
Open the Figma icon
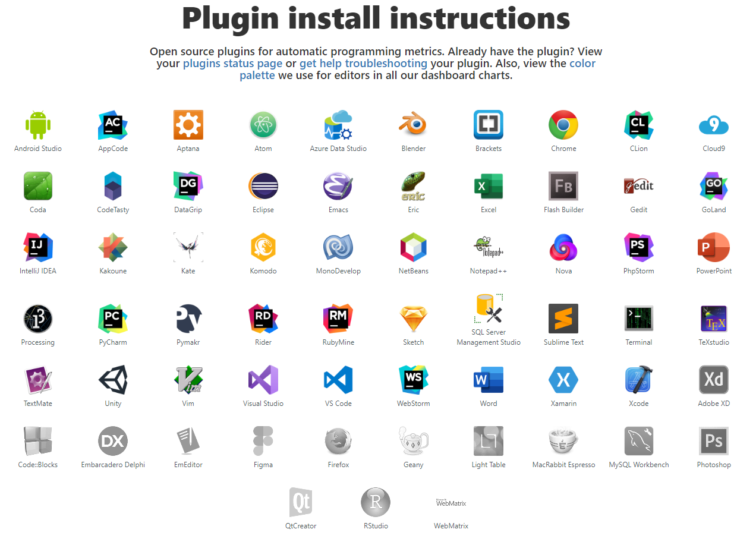263,441
